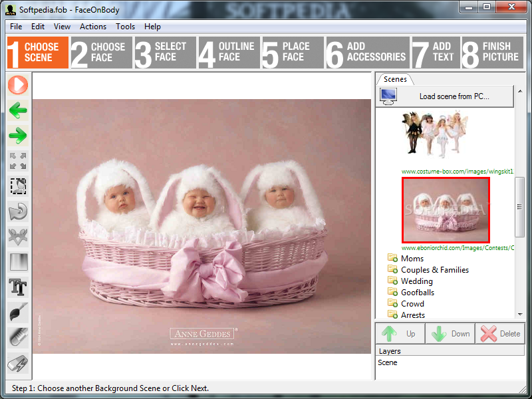Select the gradient shading tool icon
532x399 pixels.
pos(18,262)
